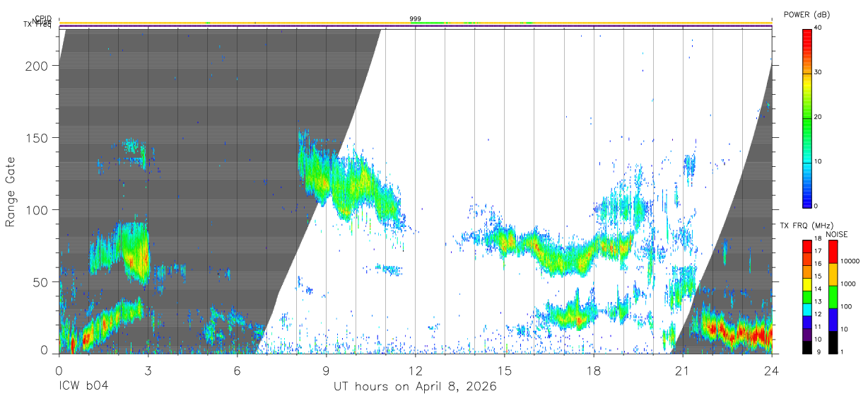Click the 999 CPID value above plot
The height and width of the screenshot is (401, 868).
pyautogui.click(x=415, y=18)
